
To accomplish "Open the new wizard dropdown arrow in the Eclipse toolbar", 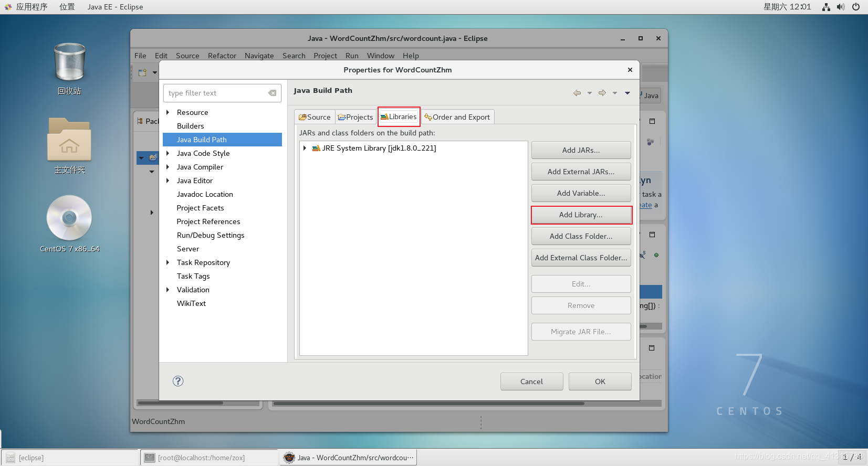I will 155,72.
